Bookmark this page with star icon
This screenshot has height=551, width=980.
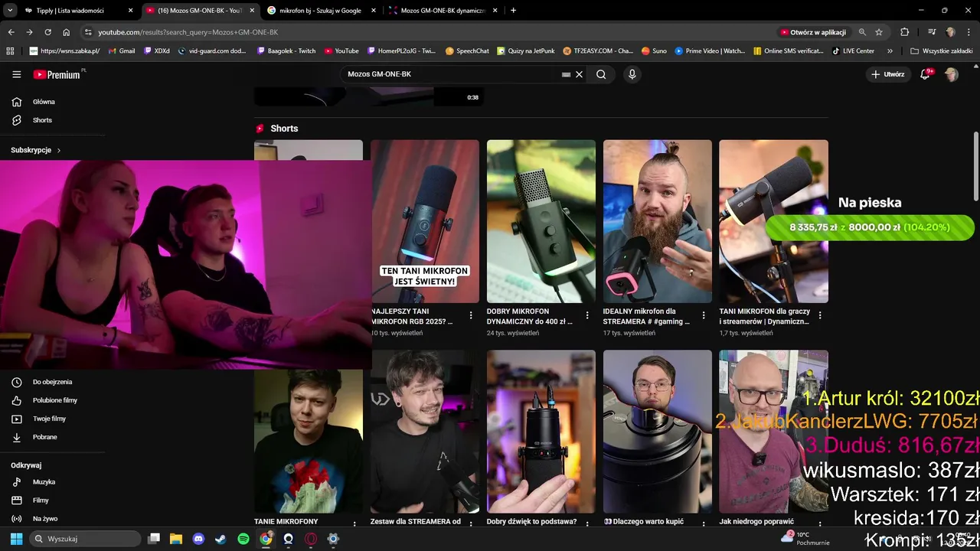(x=879, y=32)
